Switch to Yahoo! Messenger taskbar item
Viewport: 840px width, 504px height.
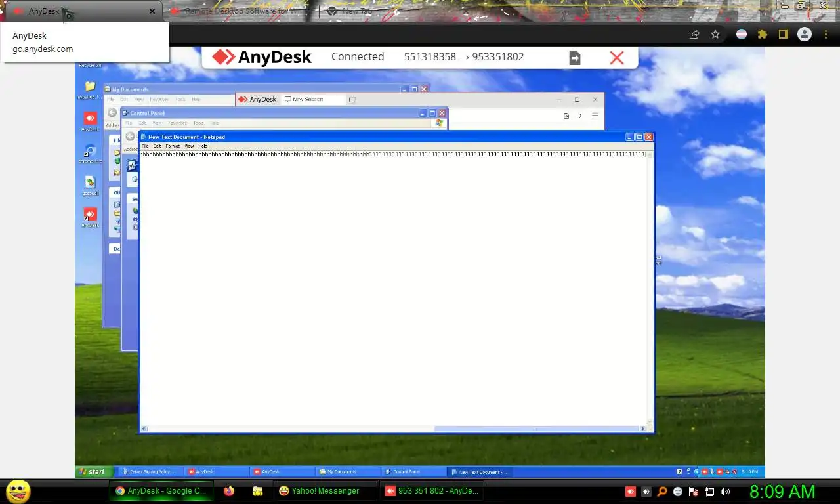click(324, 490)
